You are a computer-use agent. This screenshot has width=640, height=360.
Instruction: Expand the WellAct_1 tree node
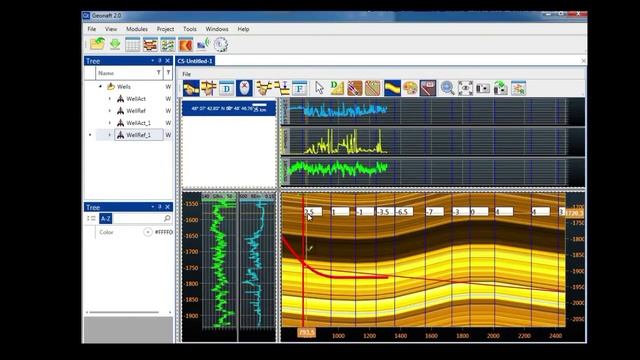(109, 123)
